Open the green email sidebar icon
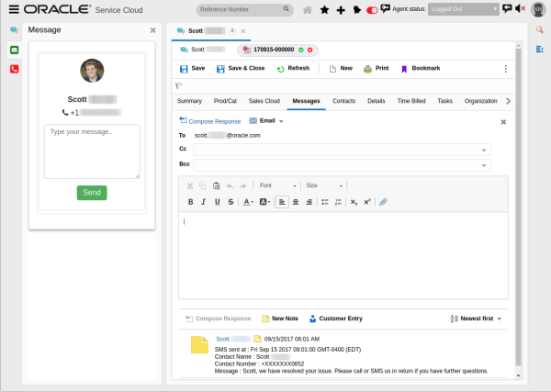Image resolution: width=551 pixels, height=392 pixels. 14,50
